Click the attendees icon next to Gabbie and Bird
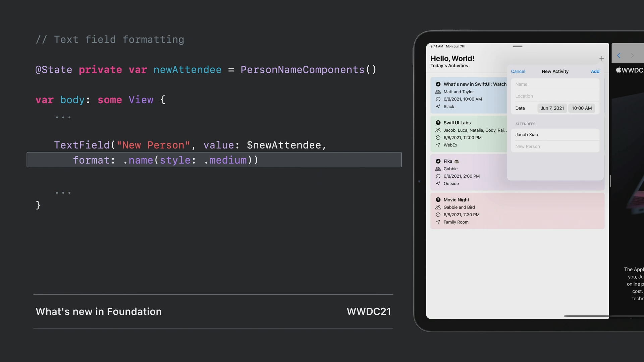 click(438, 207)
